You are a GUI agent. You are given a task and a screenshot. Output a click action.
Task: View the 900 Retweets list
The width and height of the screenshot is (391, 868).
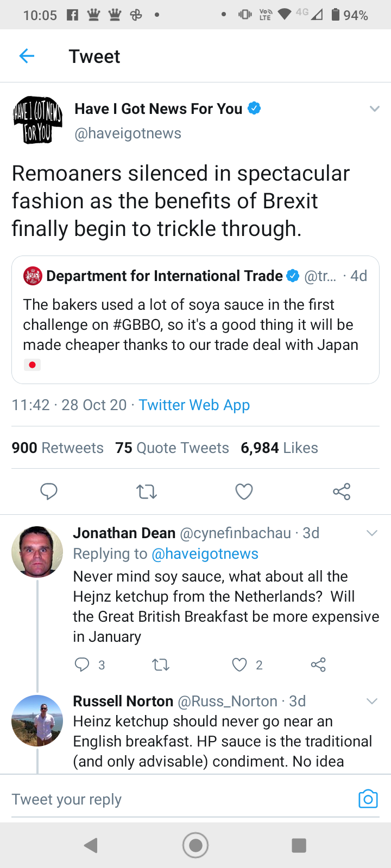tap(58, 448)
